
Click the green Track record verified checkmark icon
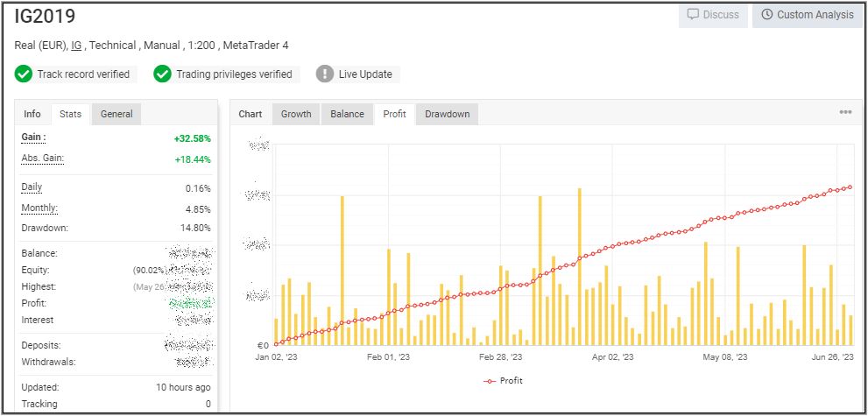coord(24,74)
